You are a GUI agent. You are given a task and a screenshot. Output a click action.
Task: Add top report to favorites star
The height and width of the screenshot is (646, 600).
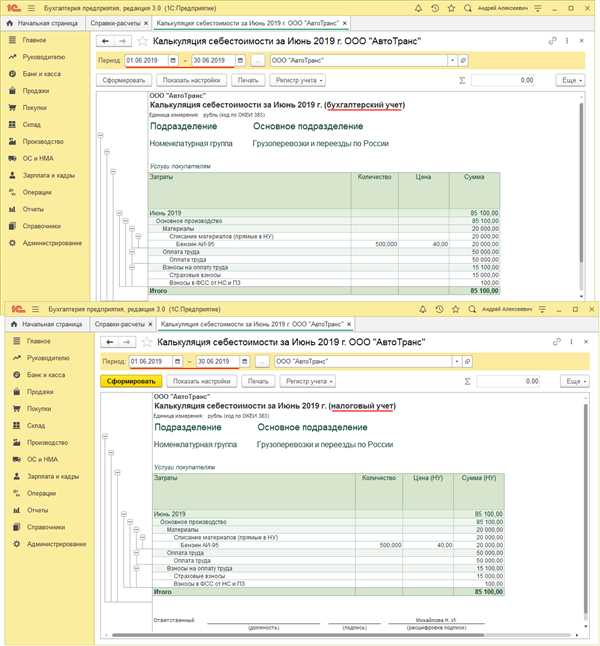tap(142, 41)
